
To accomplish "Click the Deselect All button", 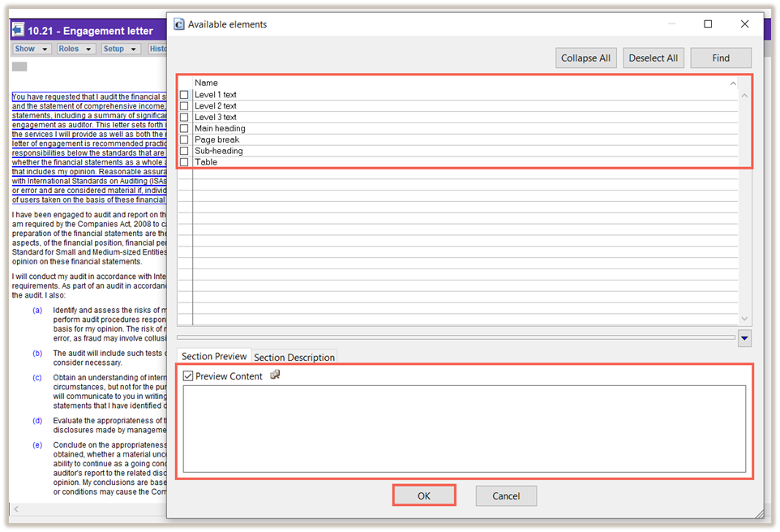I will tap(654, 58).
